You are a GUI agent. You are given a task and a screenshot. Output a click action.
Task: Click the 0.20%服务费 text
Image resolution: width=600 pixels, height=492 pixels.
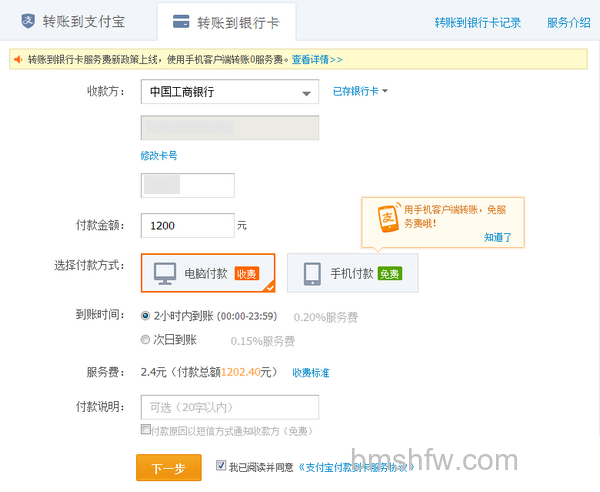pyautogui.click(x=326, y=317)
